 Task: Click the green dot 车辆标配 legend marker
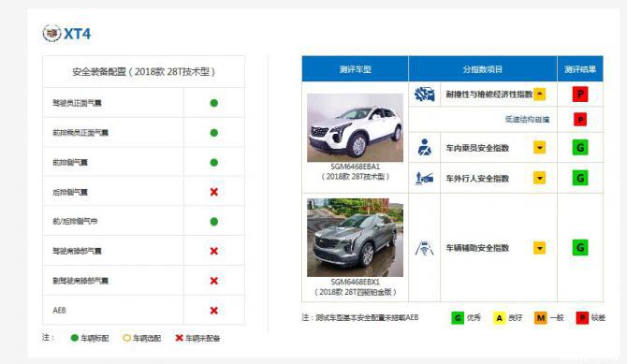[74, 338]
